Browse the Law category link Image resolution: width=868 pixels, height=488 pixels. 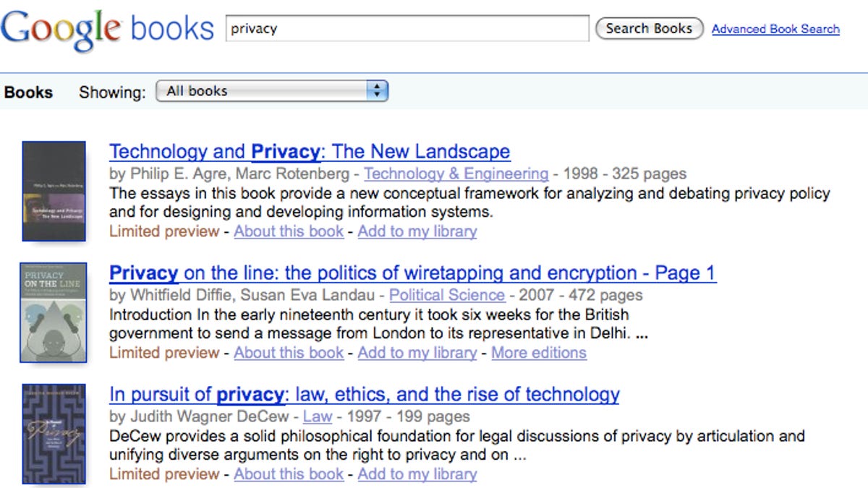point(318,416)
